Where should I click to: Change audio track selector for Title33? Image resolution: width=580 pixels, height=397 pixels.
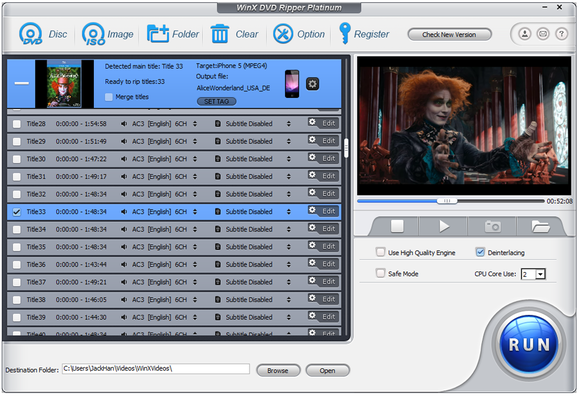pyautogui.click(x=195, y=212)
